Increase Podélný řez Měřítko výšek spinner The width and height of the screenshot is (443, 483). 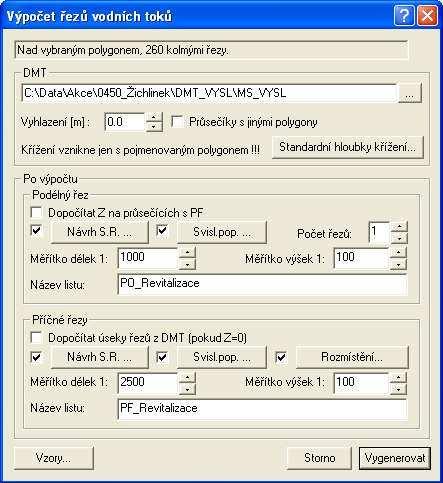pyautogui.click(x=399, y=252)
